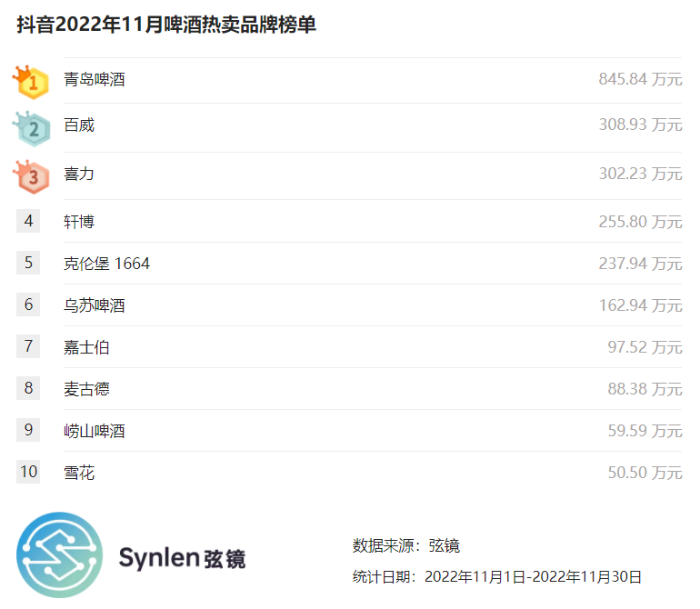Select brand name 喜力
The height and width of the screenshot is (609, 700).
pyautogui.click(x=79, y=174)
